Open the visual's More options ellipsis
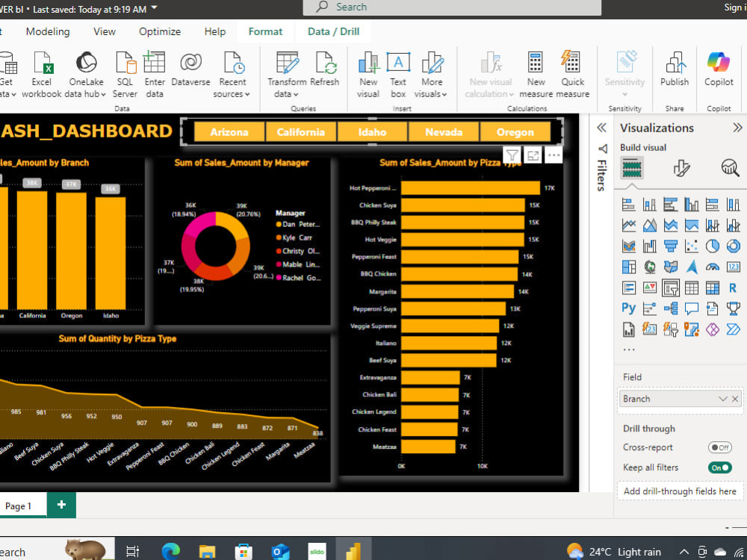This screenshot has height=560, width=747. point(553,155)
